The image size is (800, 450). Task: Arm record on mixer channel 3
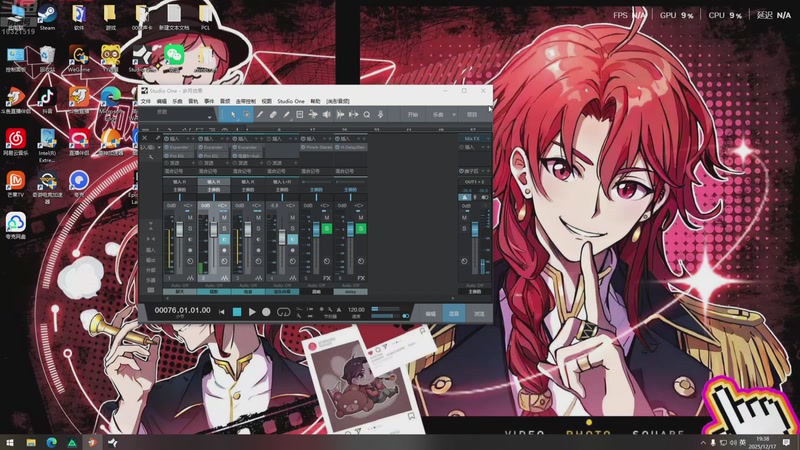click(258, 251)
